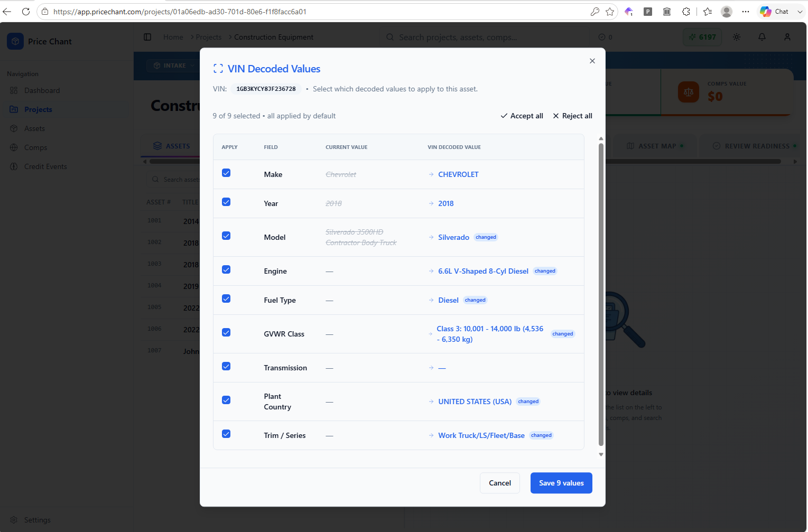Screen dimensions: 808x532
Task: Open the user account icon
Action: pyautogui.click(x=787, y=37)
